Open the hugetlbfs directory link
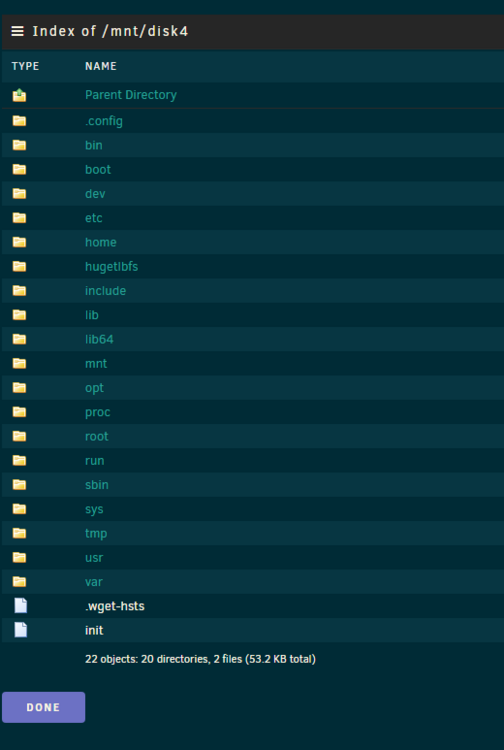Image resolution: width=504 pixels, height=750 pixels. coord(111,266)
